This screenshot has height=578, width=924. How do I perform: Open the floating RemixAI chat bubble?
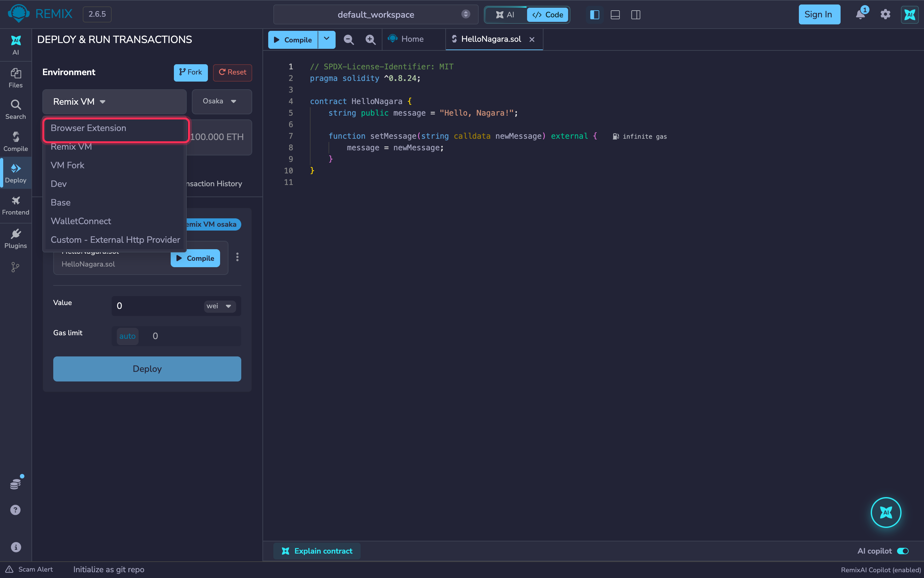(x=886, y=512)
